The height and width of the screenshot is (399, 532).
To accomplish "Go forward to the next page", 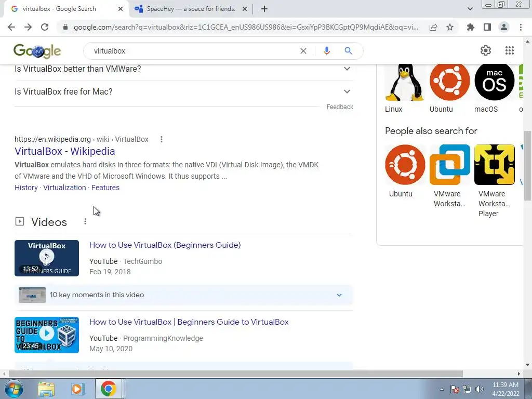I will 28,27.
